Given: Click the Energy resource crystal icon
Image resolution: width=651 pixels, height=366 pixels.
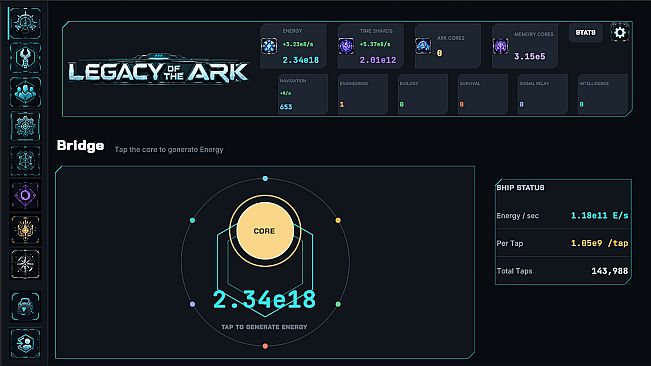Looking at the screenshot, I should pos(269,46).
